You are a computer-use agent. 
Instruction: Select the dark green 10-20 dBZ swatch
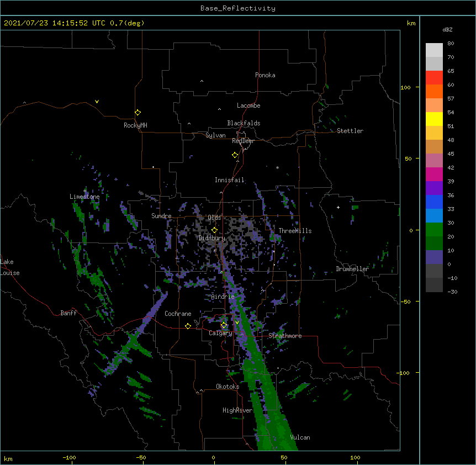point(434,244)
